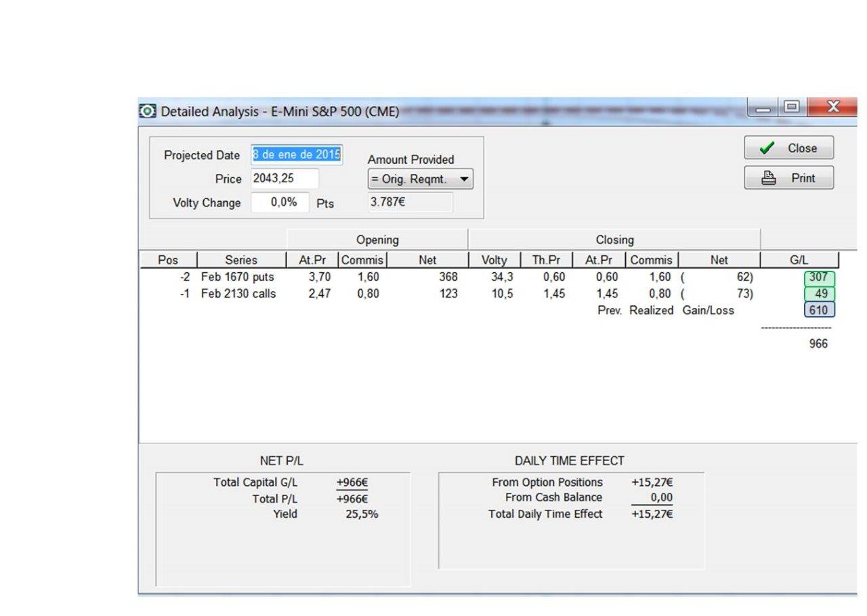Click the G/L column header
The width and height of the screenshot is (867, 616).
click(x=799, y=260)
